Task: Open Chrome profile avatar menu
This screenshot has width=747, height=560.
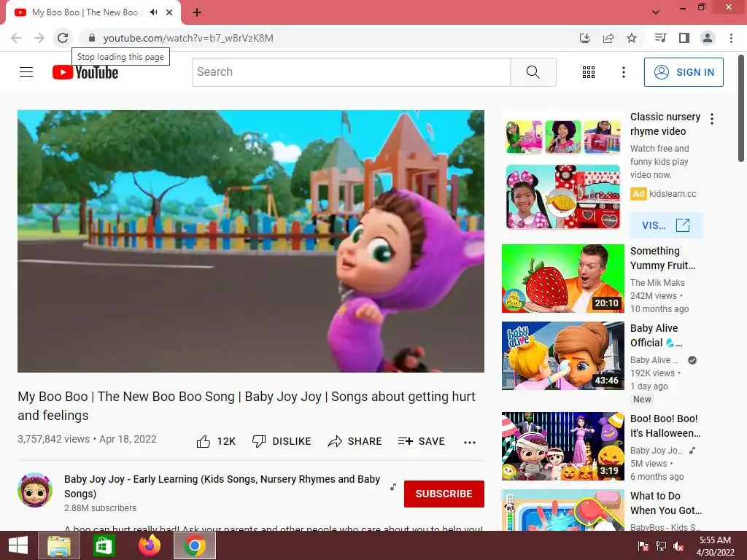Action: (708, 38)
